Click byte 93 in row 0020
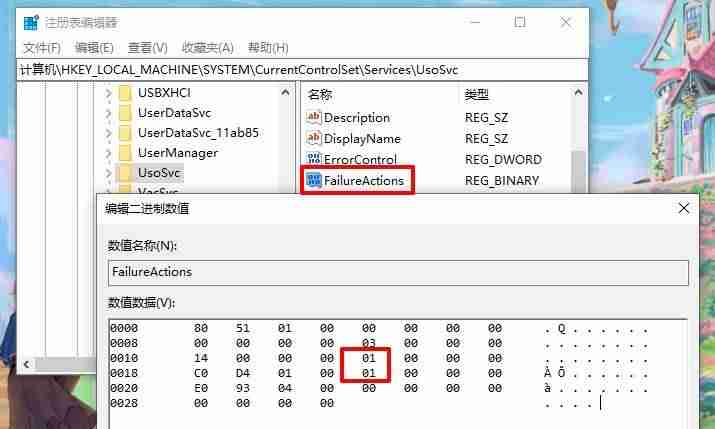Image resolution: width=715 pixels, height=429 pixels. pyautogui.click(x=243, y=388)
